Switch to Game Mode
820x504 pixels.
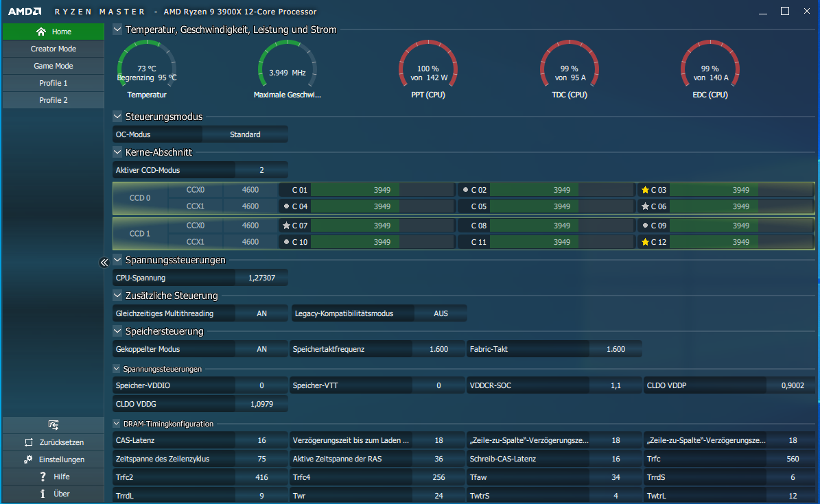pyautogui.click(x=54, y=66)
